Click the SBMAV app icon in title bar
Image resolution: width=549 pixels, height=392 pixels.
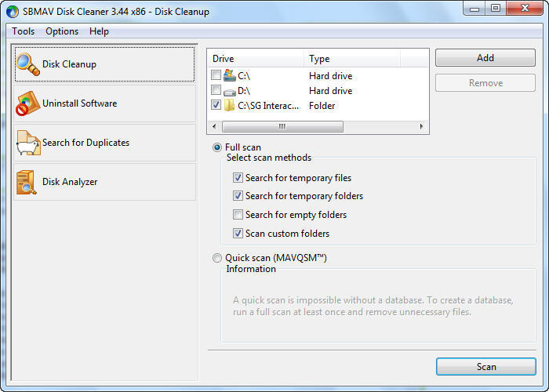13,12
